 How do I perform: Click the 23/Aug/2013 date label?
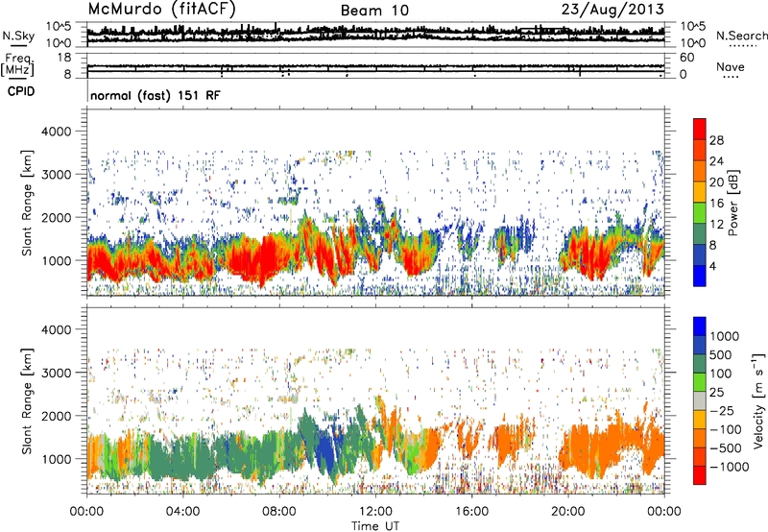tap(612, 10)
